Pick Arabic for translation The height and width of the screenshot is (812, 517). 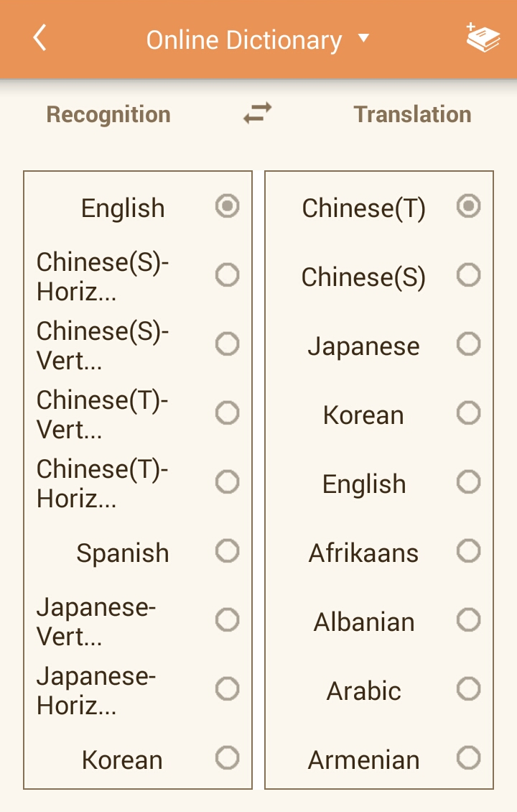click(x=468, y=689)
